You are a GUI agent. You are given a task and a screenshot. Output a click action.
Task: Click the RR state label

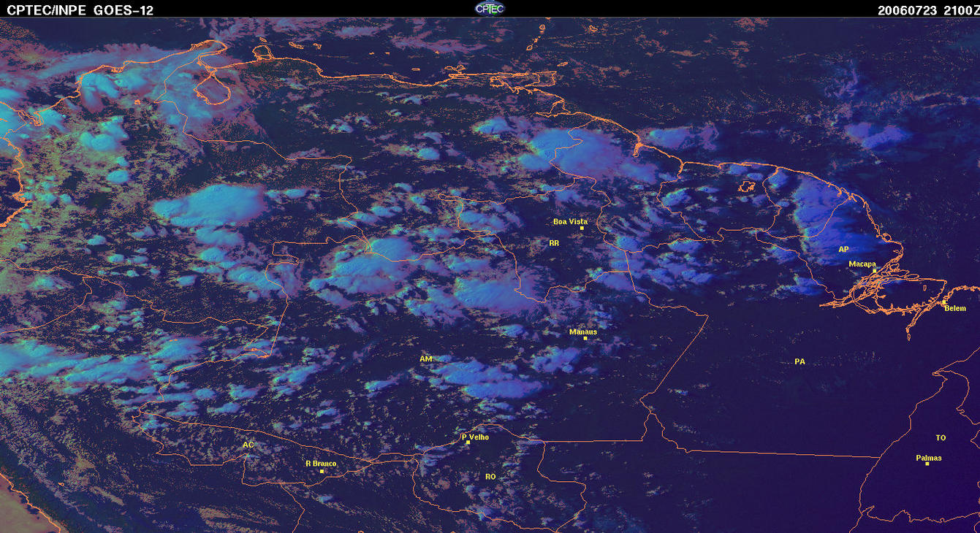click(554, 243)
